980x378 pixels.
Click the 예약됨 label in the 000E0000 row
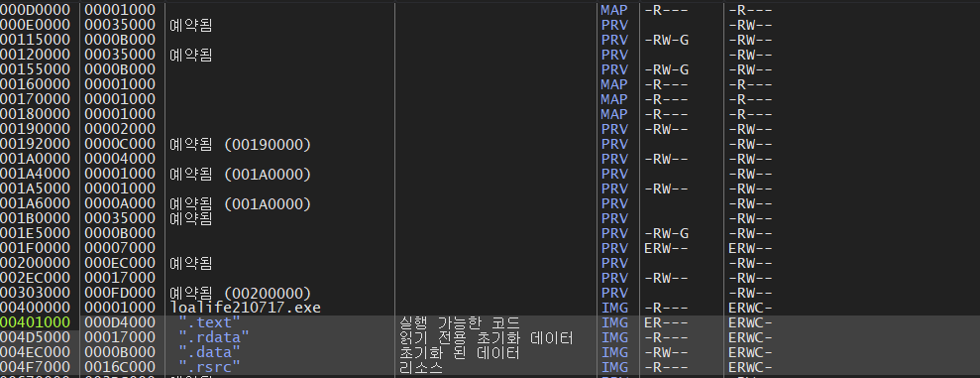[x=191, y=26]
